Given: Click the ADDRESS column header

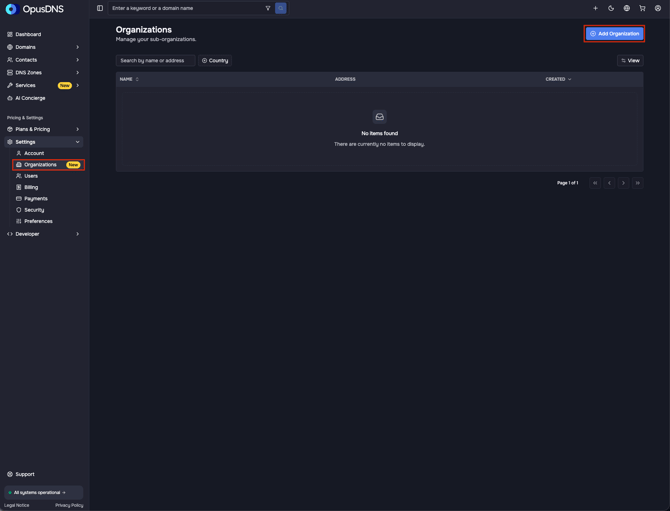Looking at the screenshot, I should point(345,79).
